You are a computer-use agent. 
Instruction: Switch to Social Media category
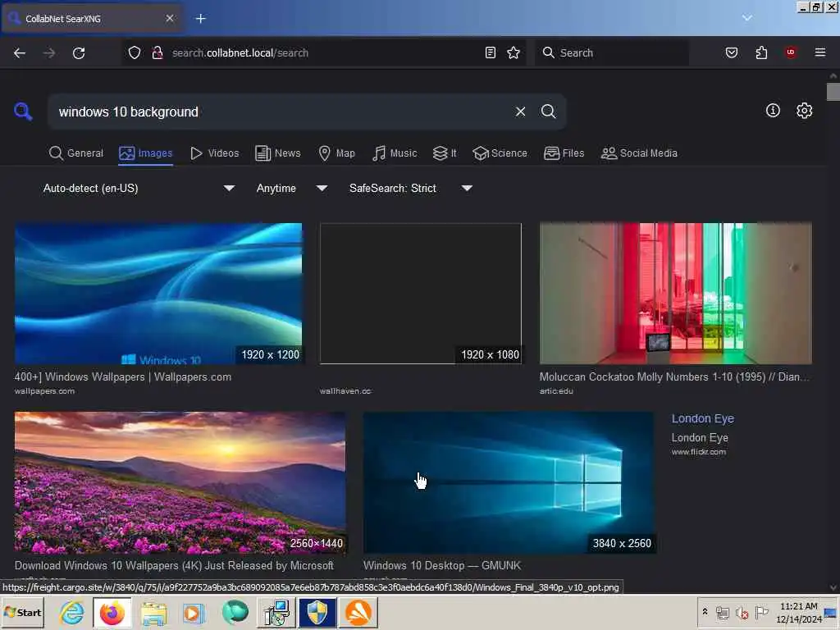point(639,153)
